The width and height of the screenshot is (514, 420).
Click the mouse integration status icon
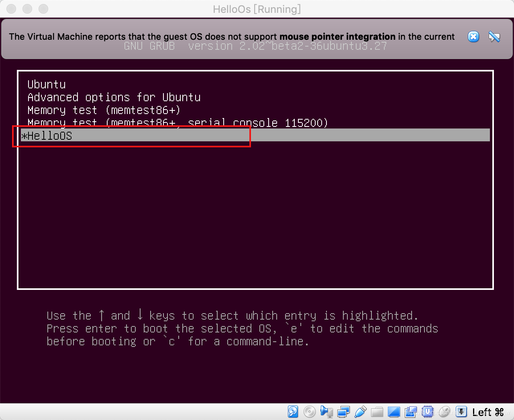tap(445, 412)
